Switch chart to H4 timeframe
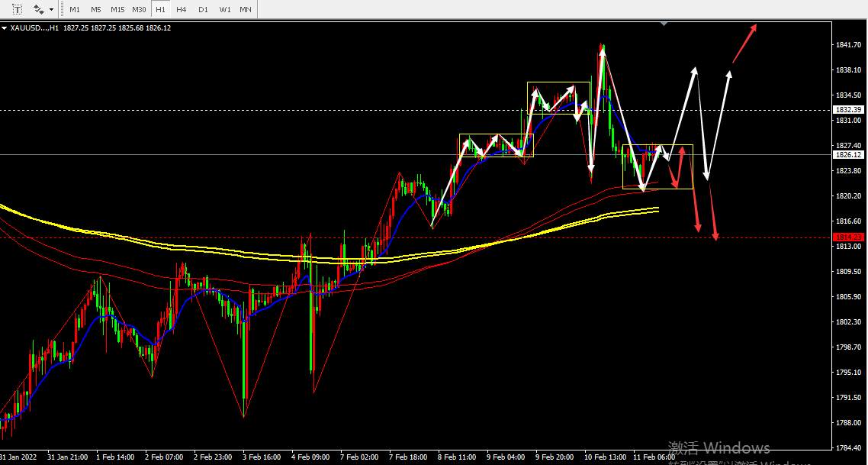868x465 pixels. [181, 9]
